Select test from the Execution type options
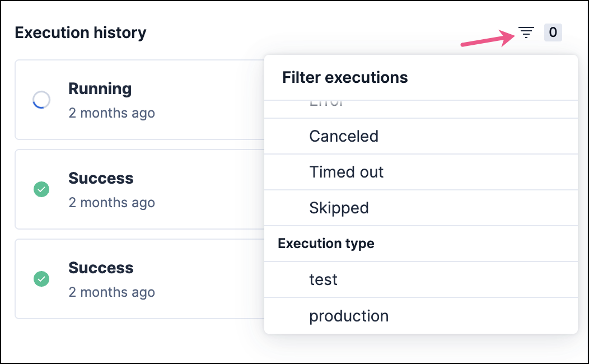 323,279
